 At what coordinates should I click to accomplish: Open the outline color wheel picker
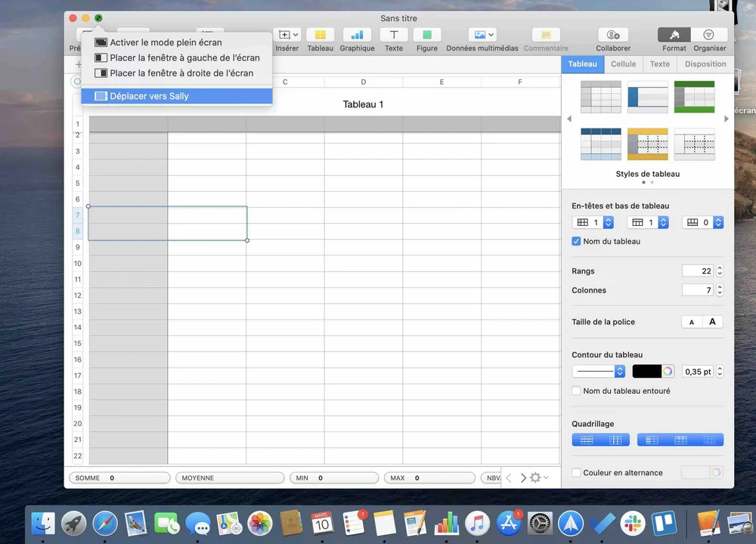(x=668, y=372)
